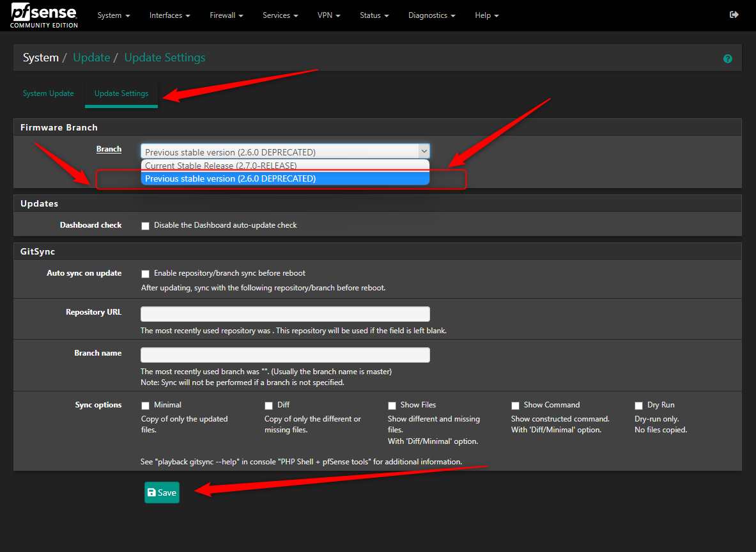756x552 pixels.
Task: Enable repository/branch sync before reboot checkbox
Action: coord(145,274)
